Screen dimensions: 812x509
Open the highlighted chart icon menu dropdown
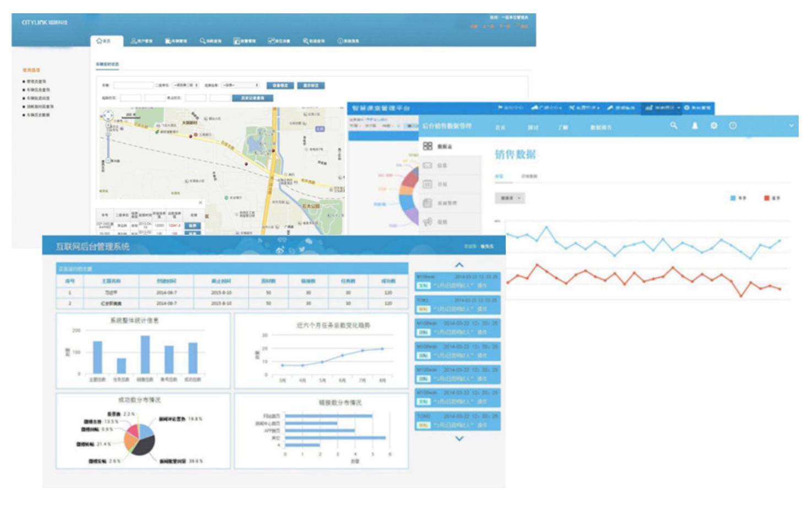coord(663,107)
